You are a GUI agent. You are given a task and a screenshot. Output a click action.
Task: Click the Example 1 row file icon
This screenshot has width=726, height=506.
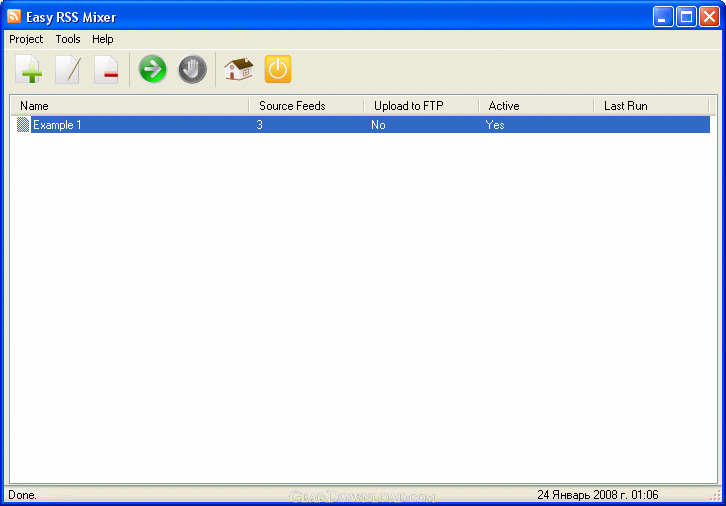click(x=23, y=125)
